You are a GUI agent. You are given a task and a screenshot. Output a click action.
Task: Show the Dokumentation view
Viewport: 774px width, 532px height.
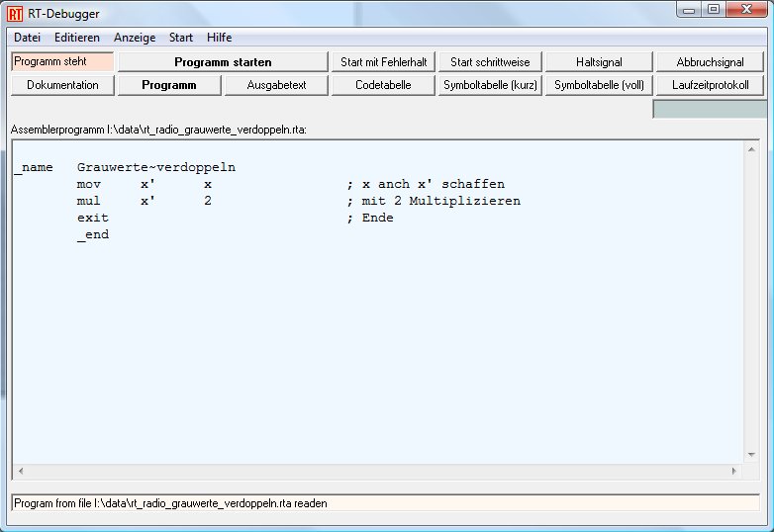(62, 85)
